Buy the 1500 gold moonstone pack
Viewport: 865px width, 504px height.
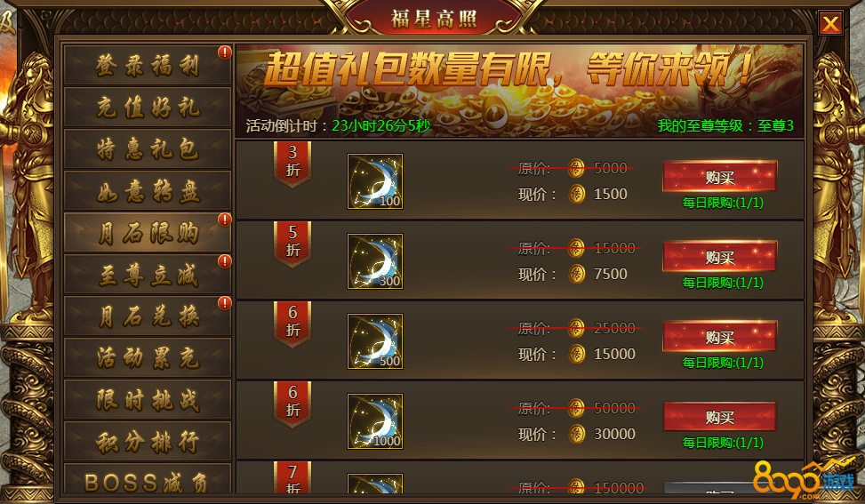click(x=720, y=177)
